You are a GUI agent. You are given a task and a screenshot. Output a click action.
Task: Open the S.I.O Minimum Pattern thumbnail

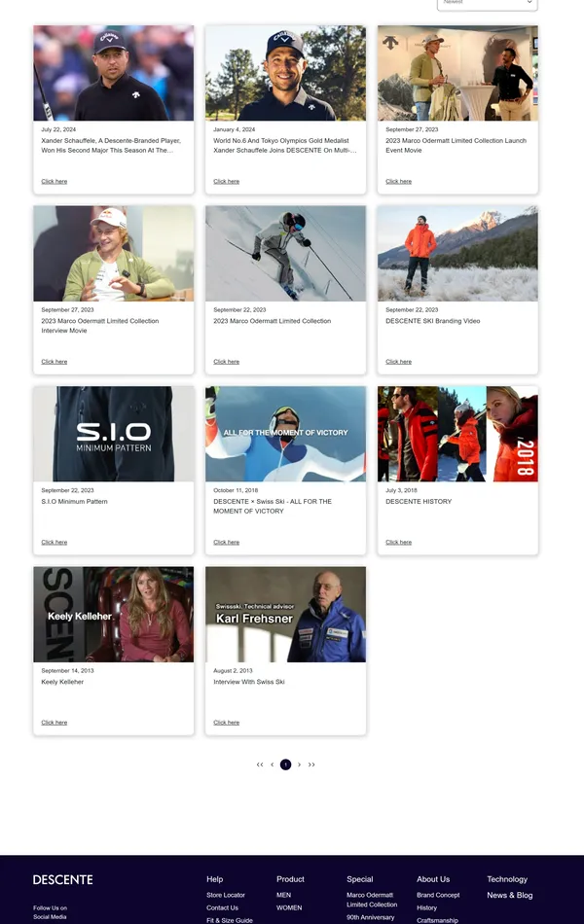coord(113,434)
